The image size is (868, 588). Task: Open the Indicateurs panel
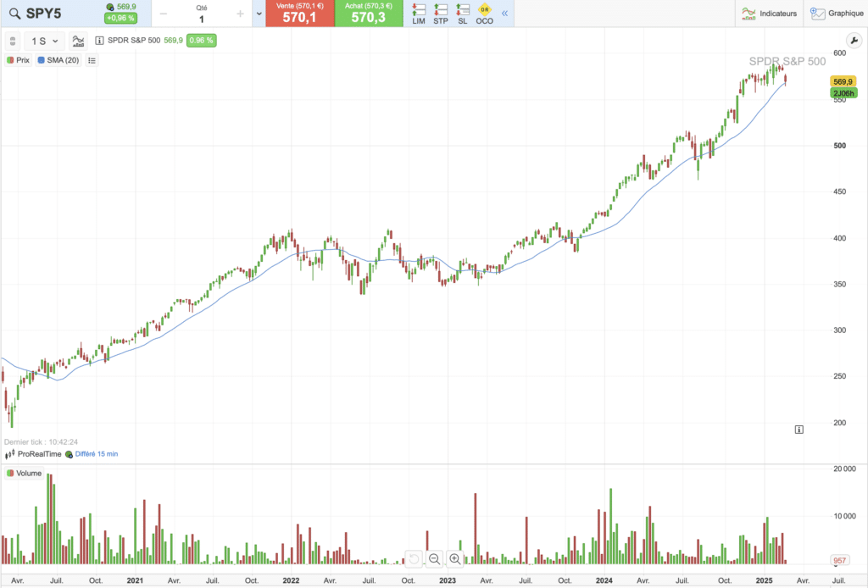pos(769,14)
